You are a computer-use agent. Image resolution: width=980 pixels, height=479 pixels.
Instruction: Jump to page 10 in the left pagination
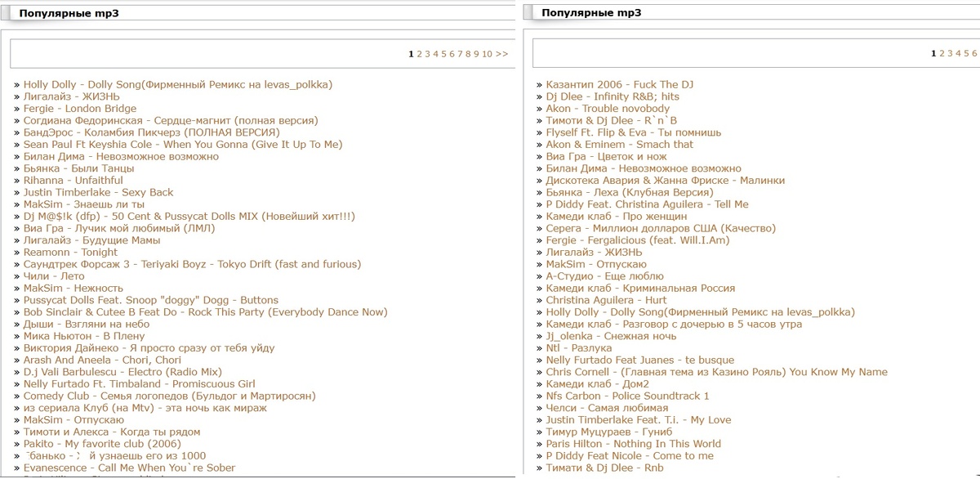pos(487,54)
